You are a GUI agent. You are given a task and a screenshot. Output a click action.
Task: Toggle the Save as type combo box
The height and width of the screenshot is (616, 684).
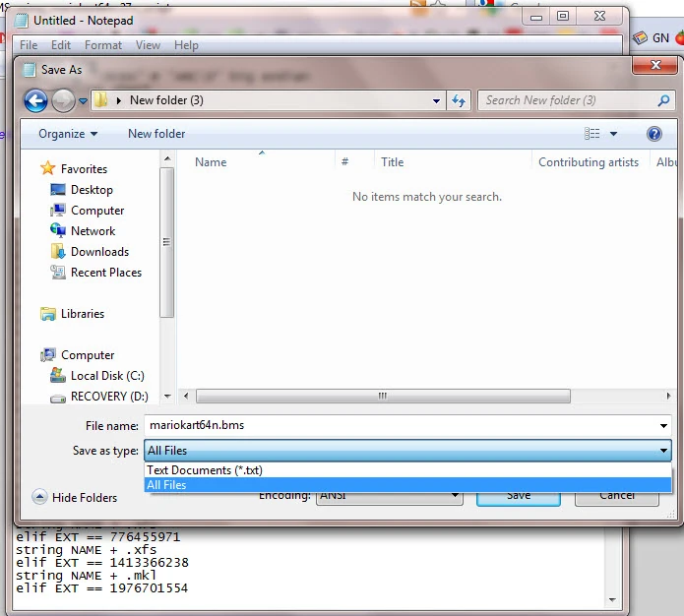[x=407, y=451]
